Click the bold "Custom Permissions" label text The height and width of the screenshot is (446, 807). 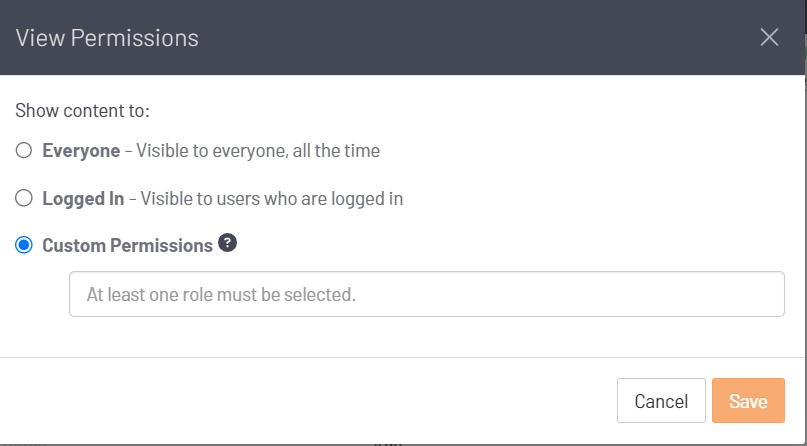point(127,245)
